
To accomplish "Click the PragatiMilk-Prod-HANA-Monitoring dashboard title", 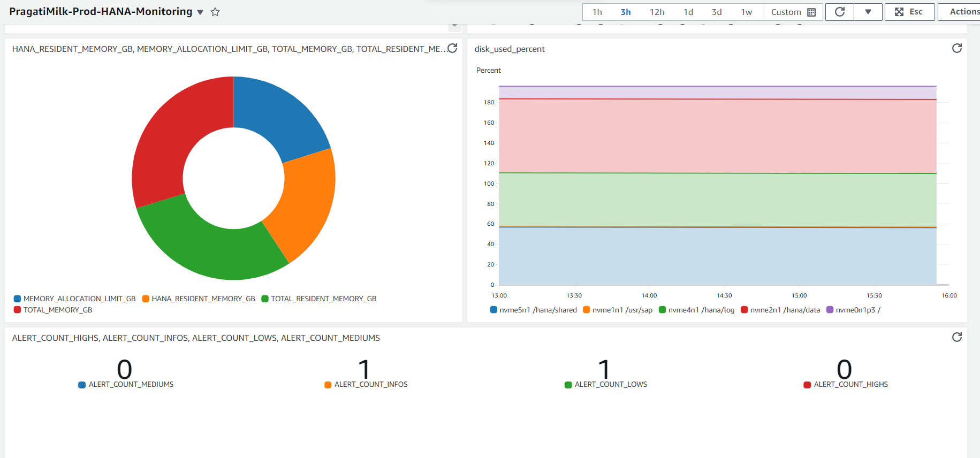I will click(x=101, y=11).
